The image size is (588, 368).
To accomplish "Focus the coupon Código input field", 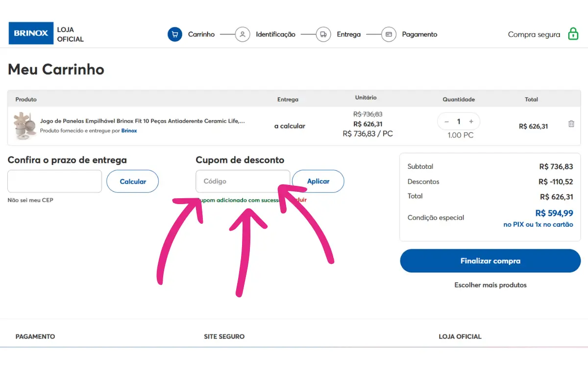I will pyautogui.click(x=243, y=181).
